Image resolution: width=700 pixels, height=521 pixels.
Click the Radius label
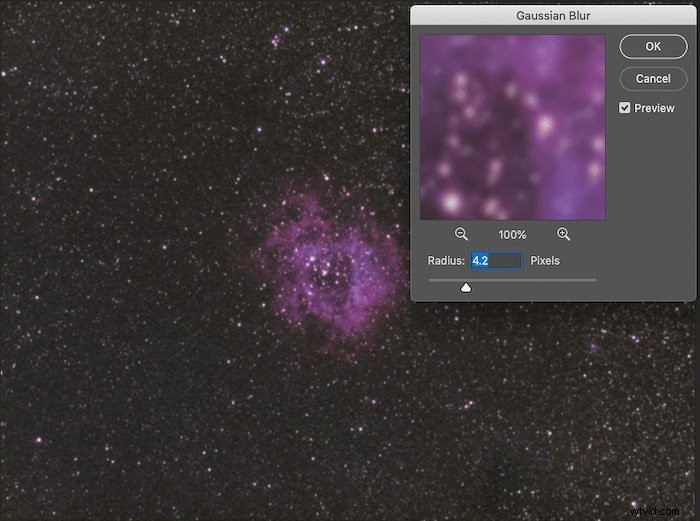(446, 261)
